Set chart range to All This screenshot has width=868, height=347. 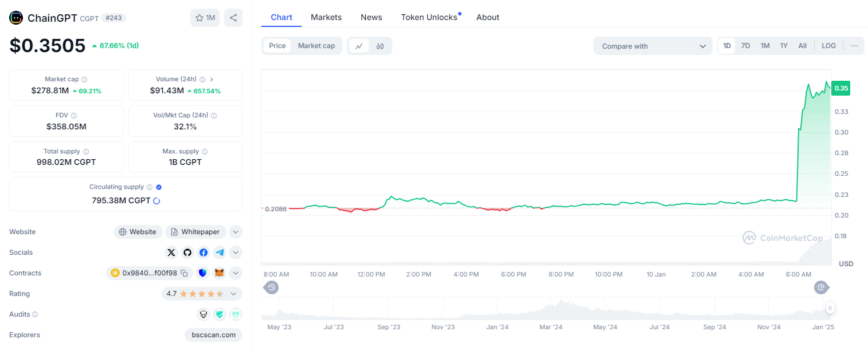pos(803,46)
